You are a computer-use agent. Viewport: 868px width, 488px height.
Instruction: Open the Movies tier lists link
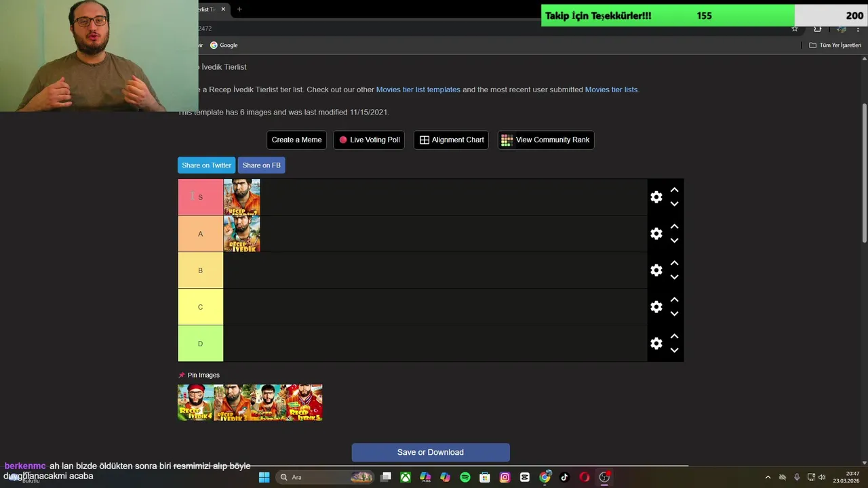tap(611, 89)
